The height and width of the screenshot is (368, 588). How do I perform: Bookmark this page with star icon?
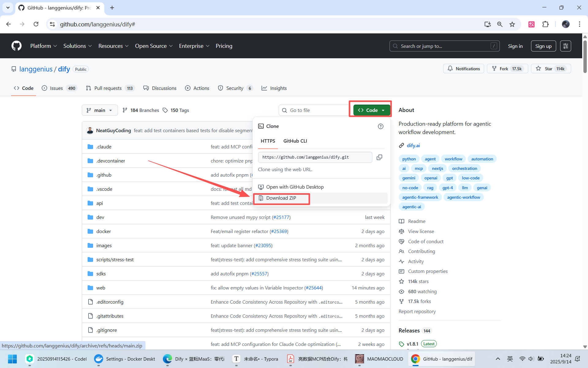pos(512,24)
